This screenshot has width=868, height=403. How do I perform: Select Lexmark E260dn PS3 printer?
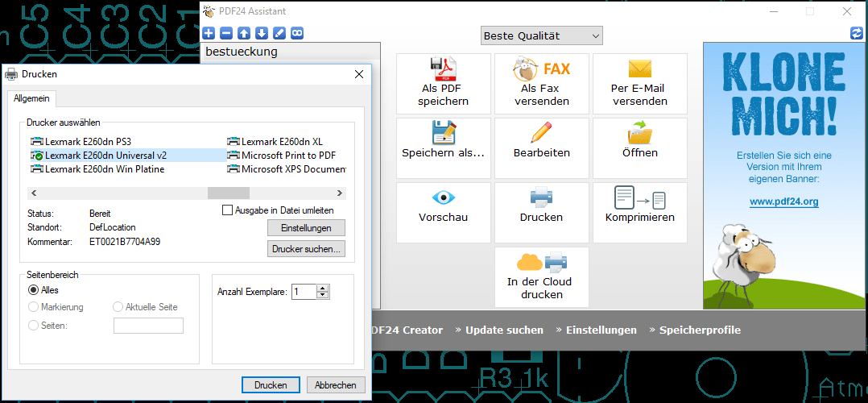coord(81,141)
